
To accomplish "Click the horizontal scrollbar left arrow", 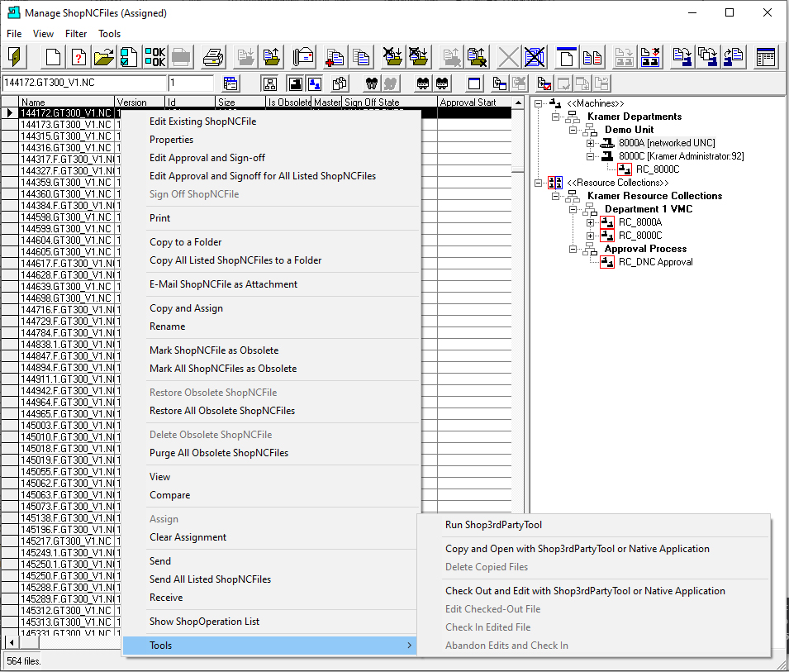I will [x=12, y=642].
